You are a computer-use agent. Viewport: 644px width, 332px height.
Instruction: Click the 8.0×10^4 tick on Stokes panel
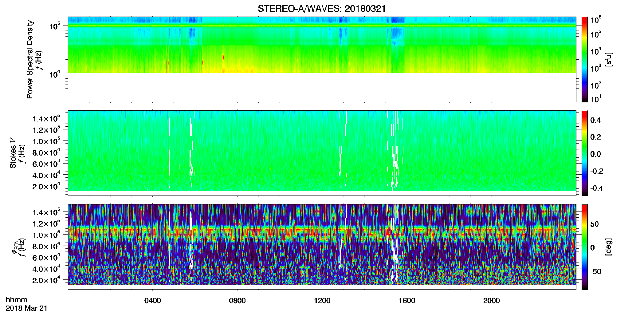[46, 152]
